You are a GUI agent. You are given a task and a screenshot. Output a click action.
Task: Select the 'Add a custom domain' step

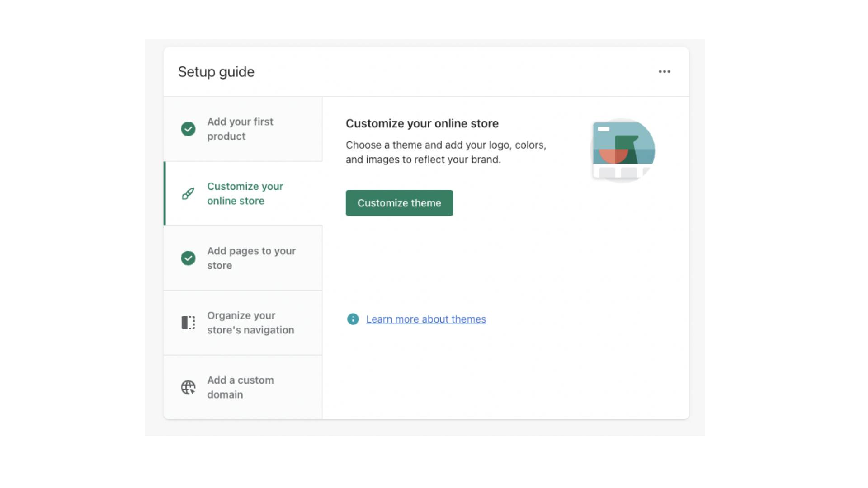pyautogui.click(x=243, y=387)
